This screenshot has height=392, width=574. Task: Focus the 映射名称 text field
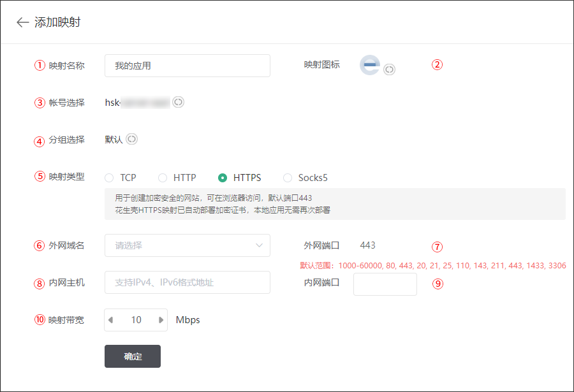pyautogui.click(x=187, y=66)
